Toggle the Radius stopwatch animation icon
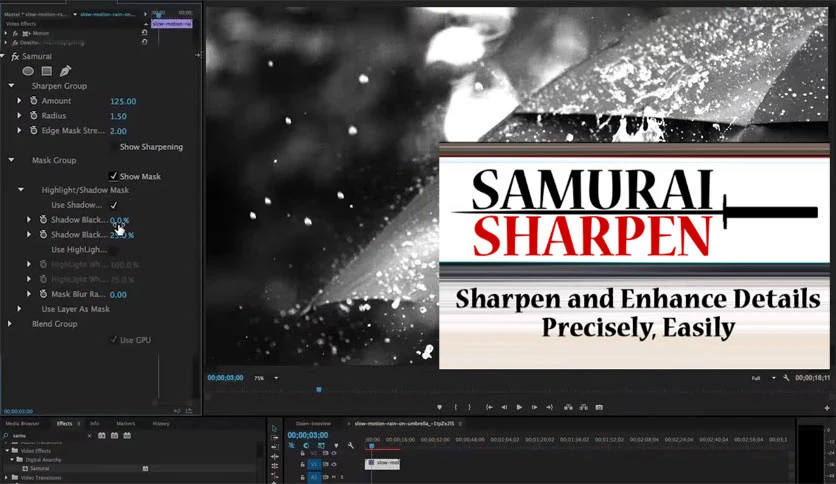Image resolution: width=836 pixels, height=484 pixels. click(34, 116)
